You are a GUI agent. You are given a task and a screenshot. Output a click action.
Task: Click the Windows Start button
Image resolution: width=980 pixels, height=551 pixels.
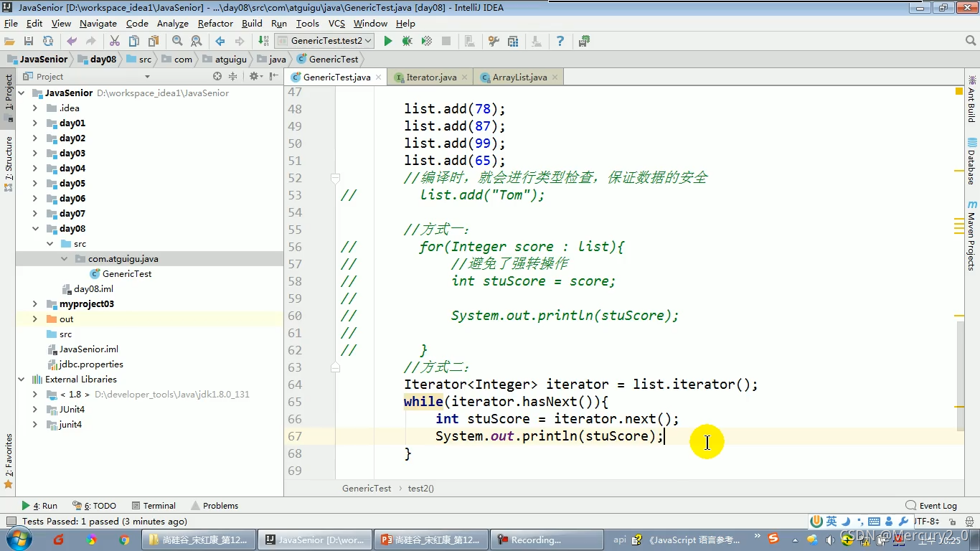[18, 540]
